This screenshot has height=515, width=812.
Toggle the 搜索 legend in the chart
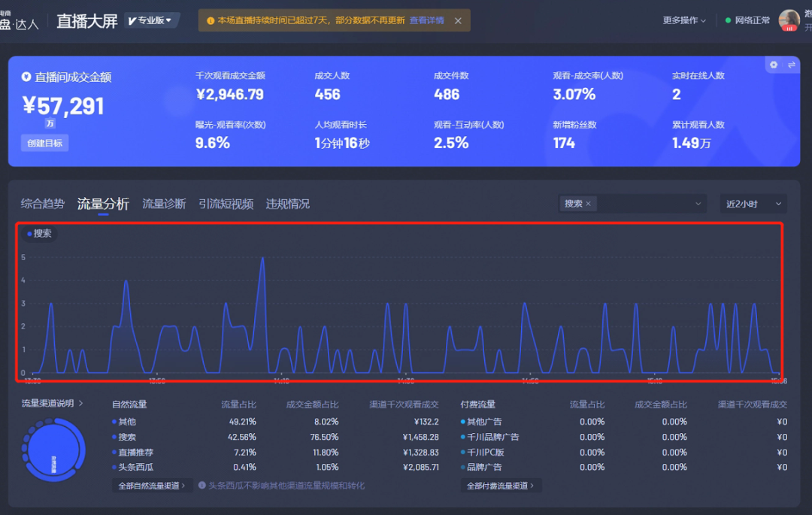tap(40, 234)
